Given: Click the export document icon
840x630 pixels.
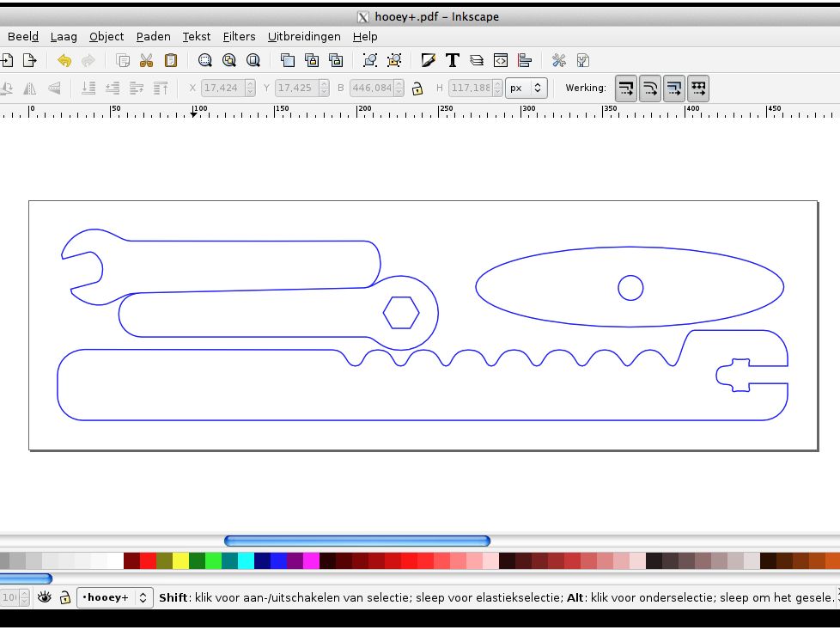Looking at the screenshot, I should [29, 60].
